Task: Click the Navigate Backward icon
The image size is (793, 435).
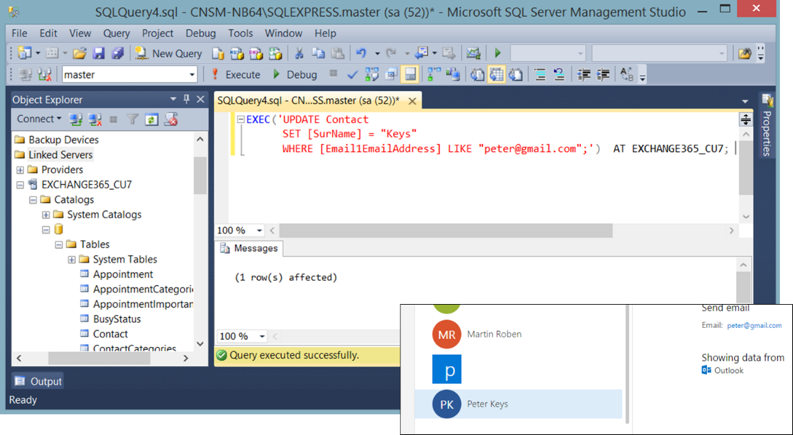Action: click(421, 53)
